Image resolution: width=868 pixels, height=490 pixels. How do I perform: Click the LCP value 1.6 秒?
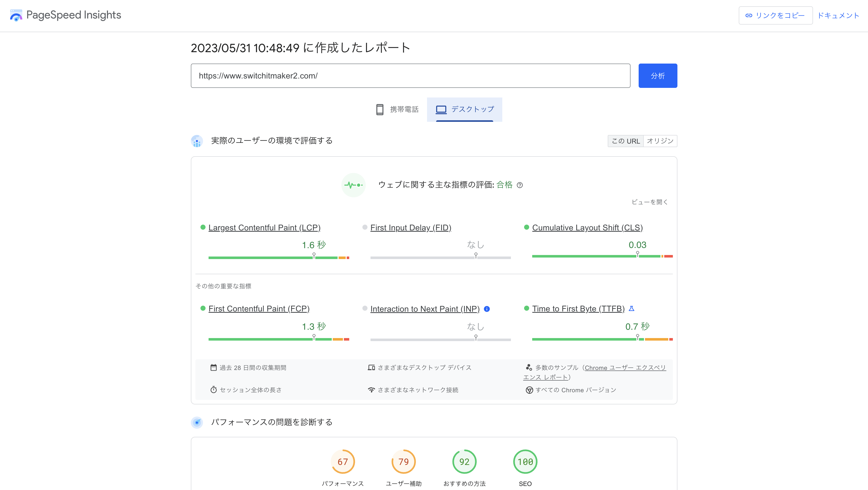point(314,245)
